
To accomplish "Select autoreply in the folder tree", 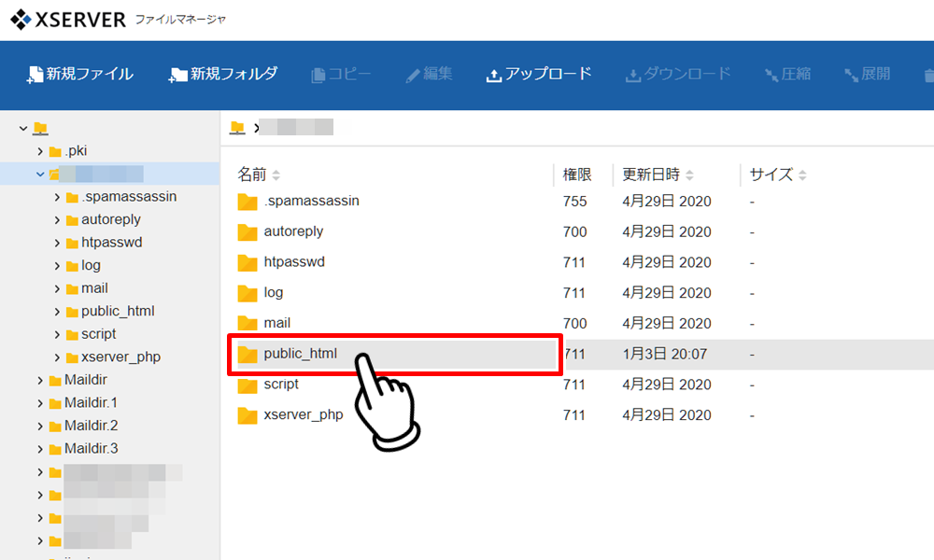I will point(111,219).
